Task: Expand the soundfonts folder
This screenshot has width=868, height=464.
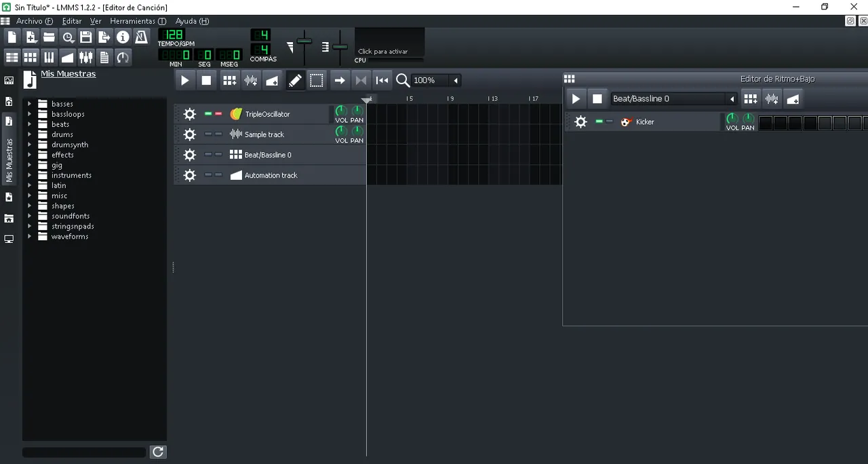Action: pyautogui.click(x=29, y=216)
